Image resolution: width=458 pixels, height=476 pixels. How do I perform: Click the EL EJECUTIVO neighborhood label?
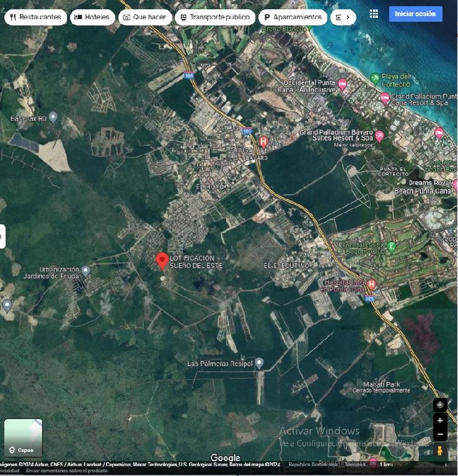click(286, 266)
